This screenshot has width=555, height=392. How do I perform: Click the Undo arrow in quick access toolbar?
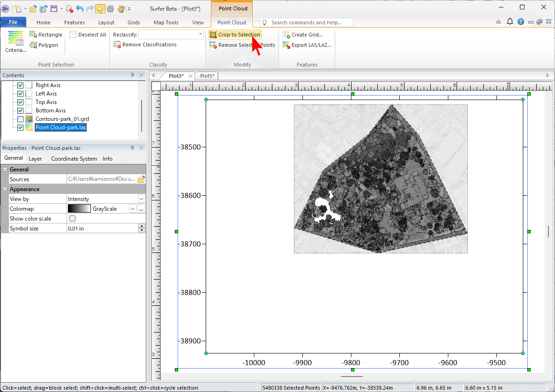79,8
